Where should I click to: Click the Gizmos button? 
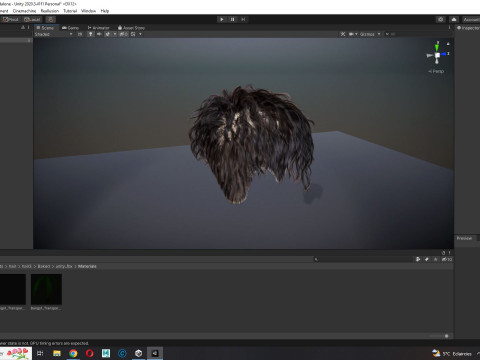coord(367,34)
